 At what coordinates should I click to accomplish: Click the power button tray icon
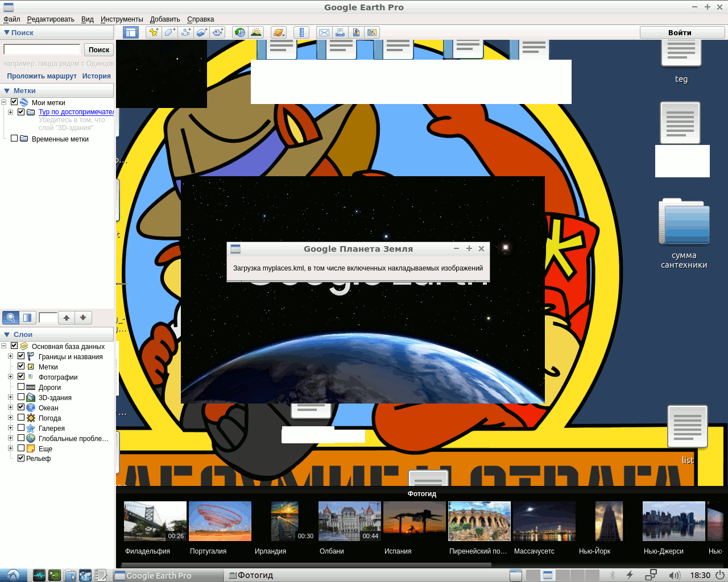tap(720, 575)
